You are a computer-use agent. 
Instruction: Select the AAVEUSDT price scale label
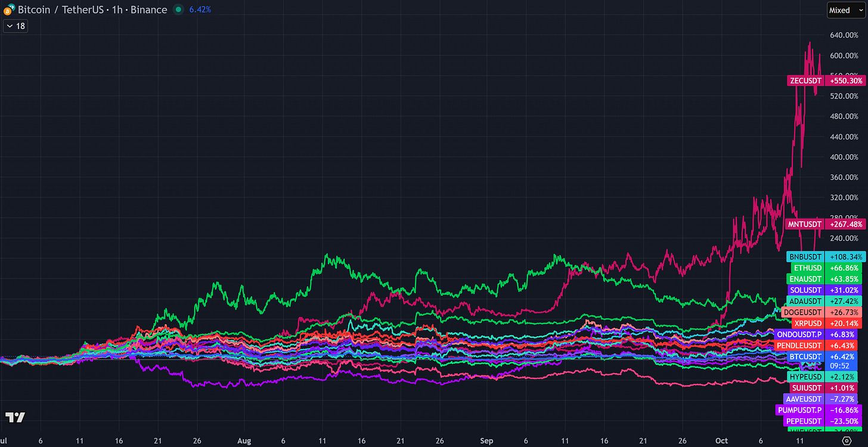804,399
